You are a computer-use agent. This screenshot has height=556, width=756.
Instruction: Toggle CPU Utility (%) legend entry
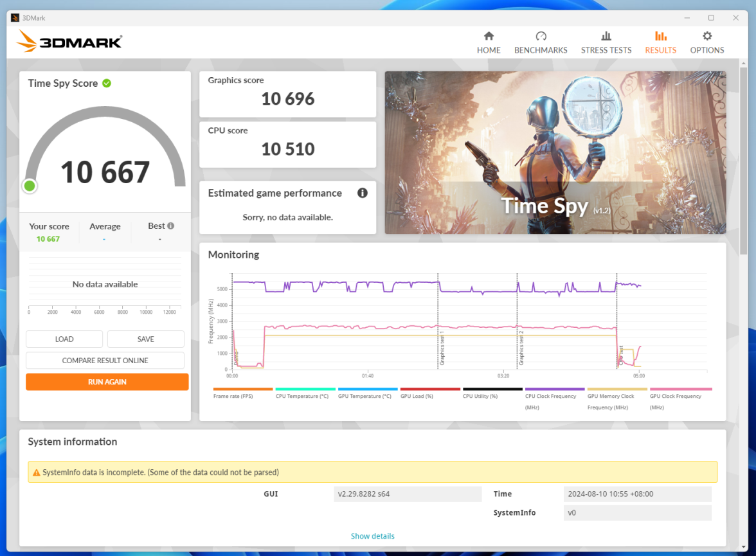coord(492,393)
